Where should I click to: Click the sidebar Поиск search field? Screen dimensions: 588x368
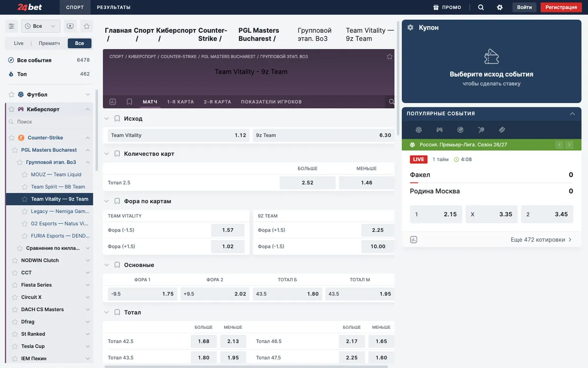tap(49, 122)
